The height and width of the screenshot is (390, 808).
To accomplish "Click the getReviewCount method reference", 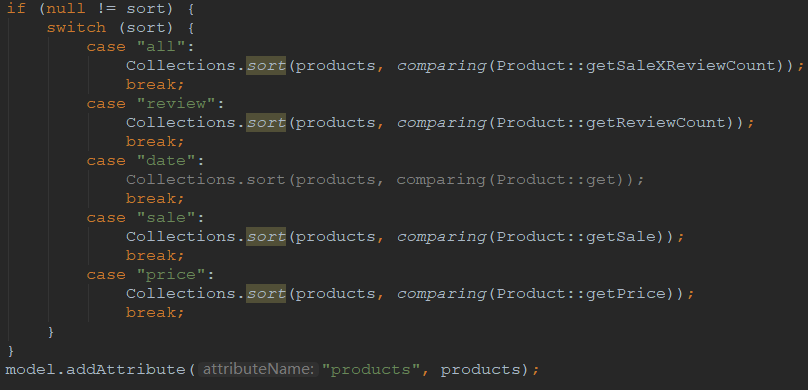I will (656, 123).
